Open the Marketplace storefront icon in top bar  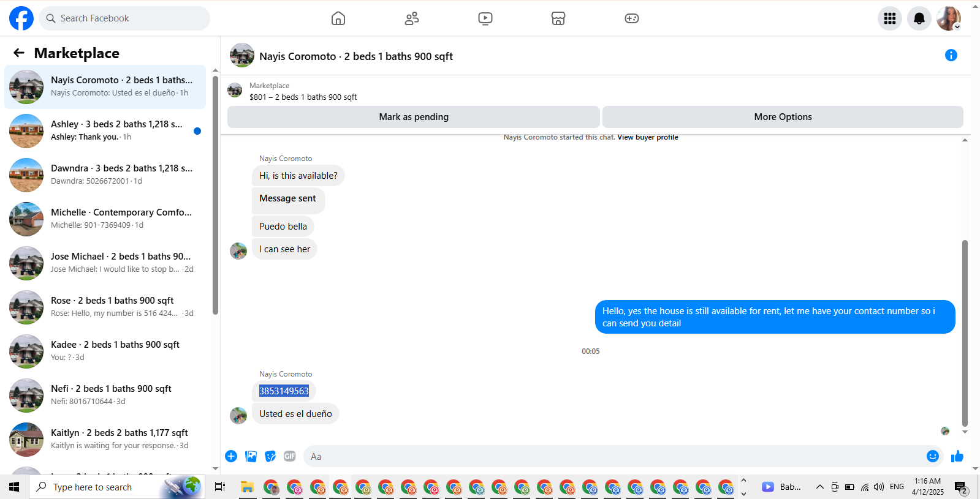point(558,18)
